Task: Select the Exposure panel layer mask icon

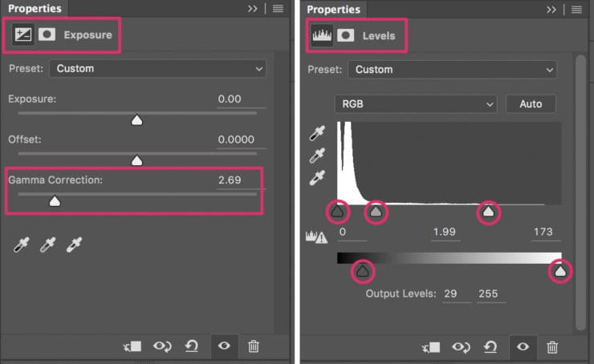Action: tap(47, 34)
